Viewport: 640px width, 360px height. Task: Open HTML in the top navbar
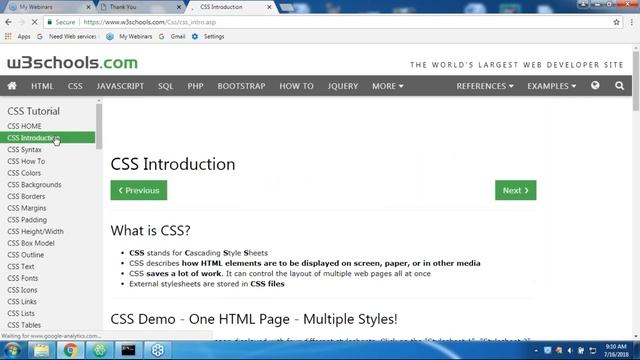coord(42,86)
